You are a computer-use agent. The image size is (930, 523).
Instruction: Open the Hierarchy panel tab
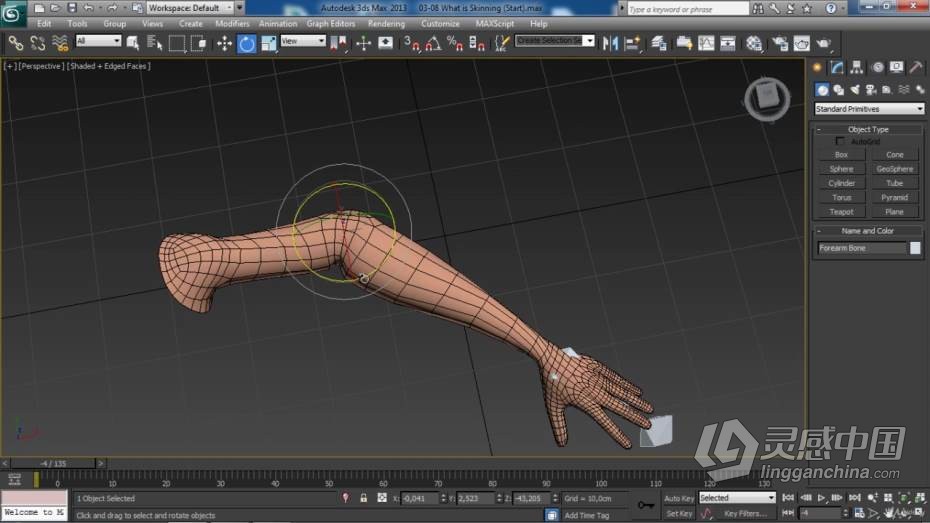tap(856, 67)
